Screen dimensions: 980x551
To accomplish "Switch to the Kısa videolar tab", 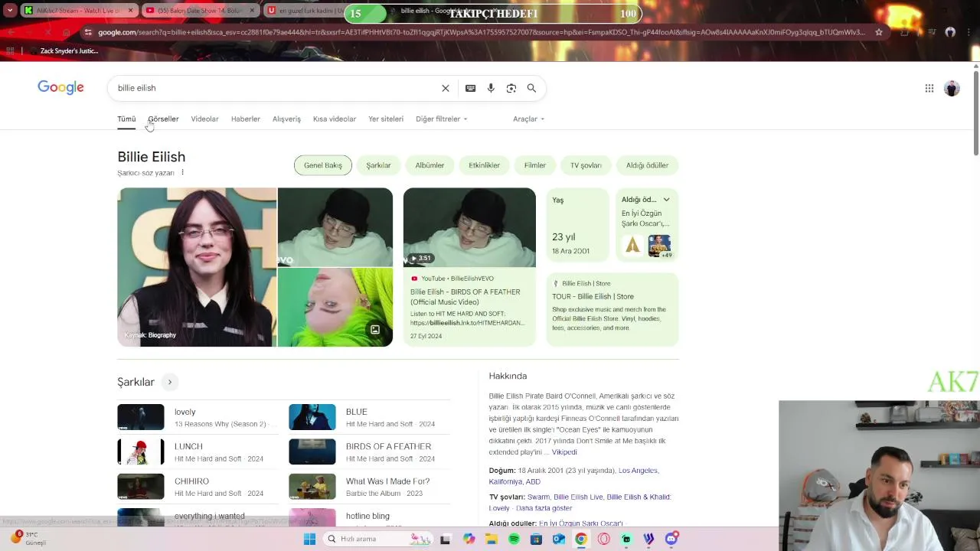I will coord(335,119).
